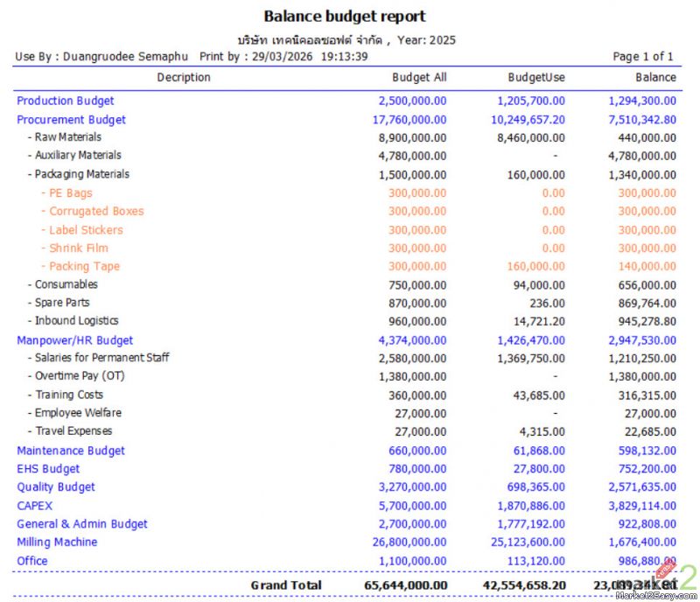This screenshot has height=602, width=700.
Task: Click the Balance column header
Action: 655,78
